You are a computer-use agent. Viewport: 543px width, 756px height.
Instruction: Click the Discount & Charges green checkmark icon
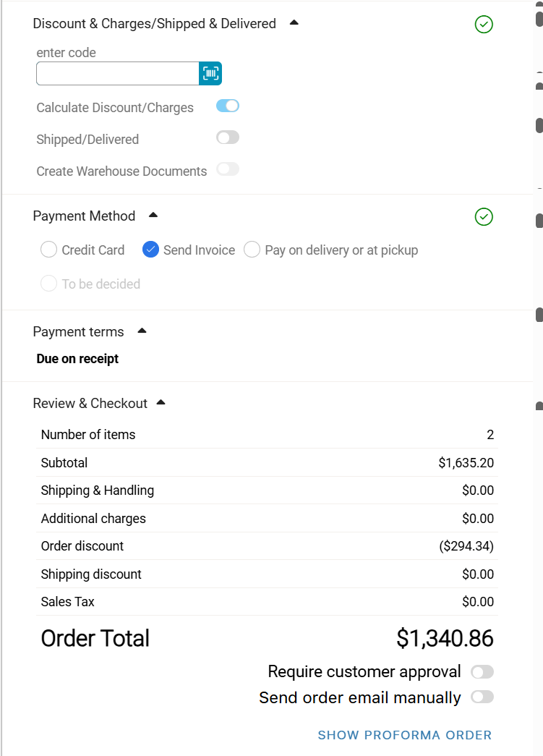coord(484,25)
